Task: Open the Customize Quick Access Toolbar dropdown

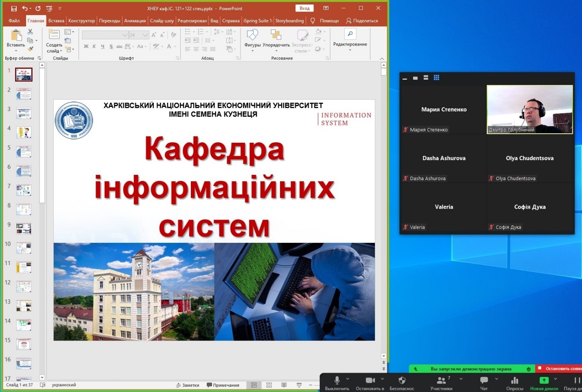Action: (60, 9)
